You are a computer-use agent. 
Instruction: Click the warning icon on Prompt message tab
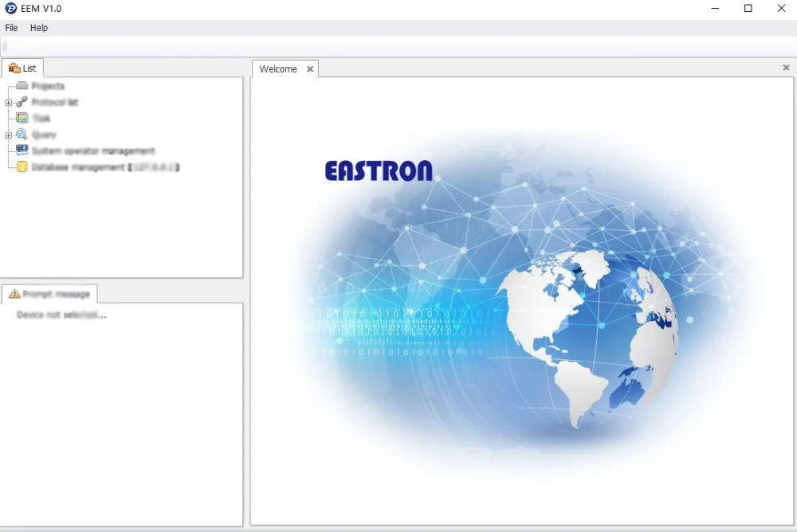pyautogui.click(x=14, y=294)
